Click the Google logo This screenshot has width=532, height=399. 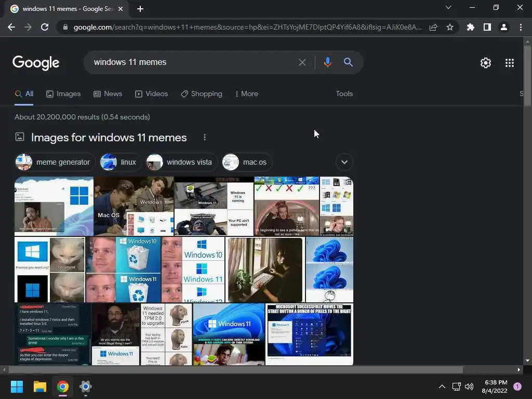[x=36, y=63]
